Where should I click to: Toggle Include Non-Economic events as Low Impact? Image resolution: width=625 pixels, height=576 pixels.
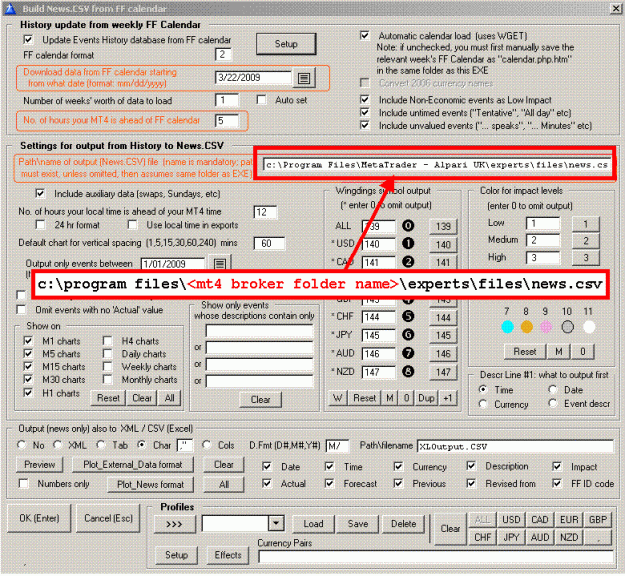tap(364, 99)
